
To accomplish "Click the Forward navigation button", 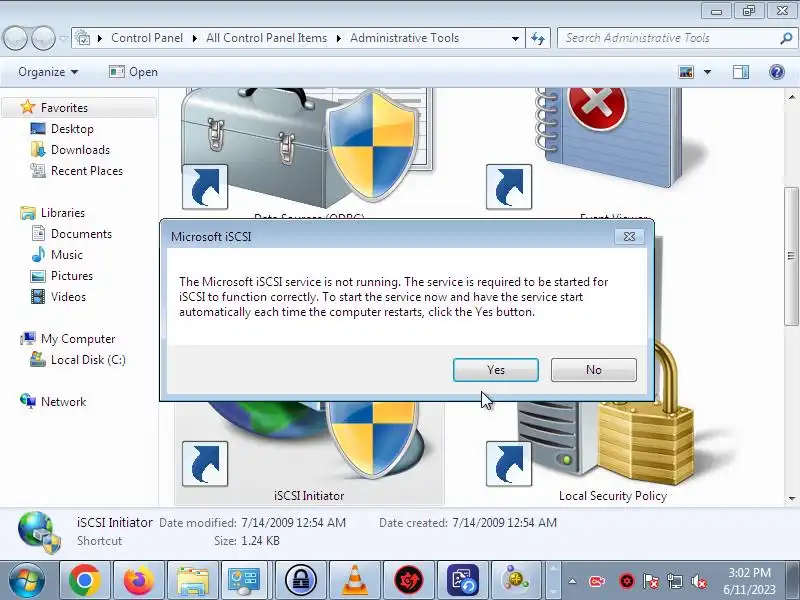I will coord(43,38).
